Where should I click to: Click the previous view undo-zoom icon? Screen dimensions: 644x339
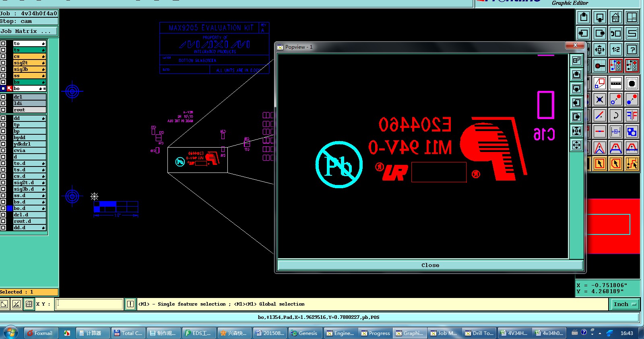(x=616, y=33)
